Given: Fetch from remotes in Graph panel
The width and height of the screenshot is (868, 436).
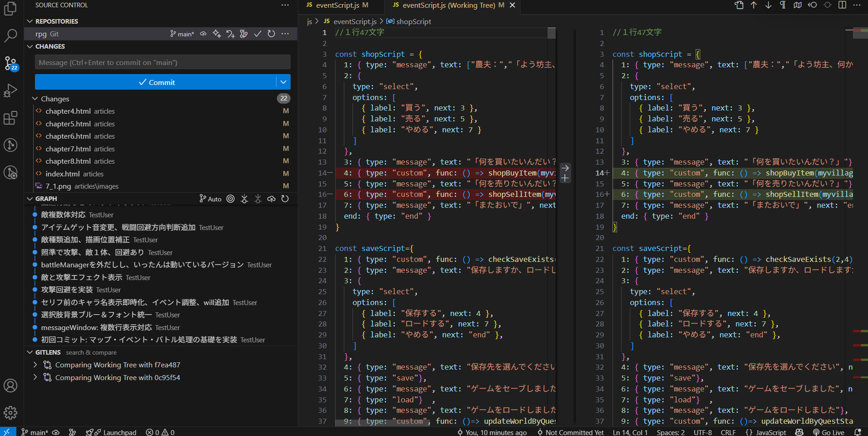Looking at the screenshot, I should pos(244,199).
